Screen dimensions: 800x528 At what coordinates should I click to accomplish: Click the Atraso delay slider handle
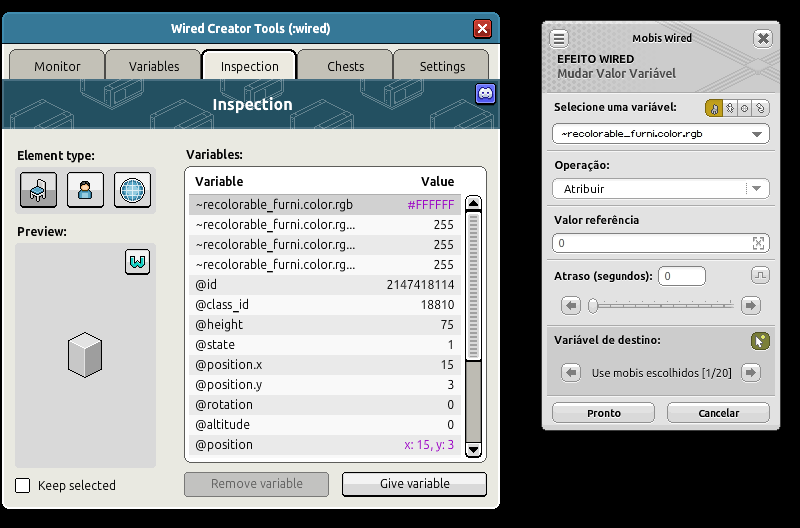pyautogui.click(x=593, y=306)
